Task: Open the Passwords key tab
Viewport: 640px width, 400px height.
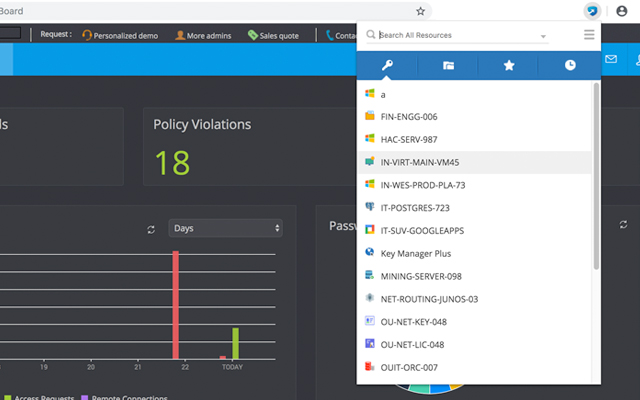Action: pos(387,65)
